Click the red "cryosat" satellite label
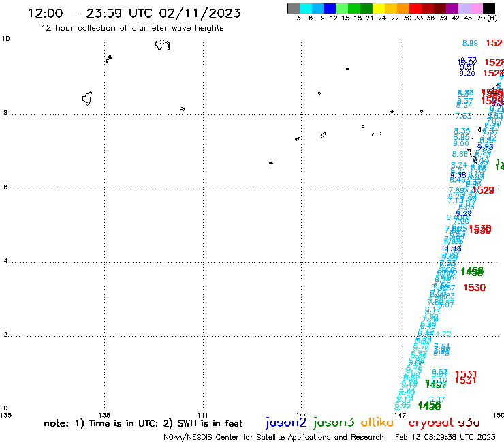The width and height of the screenshot is (504, 443). pyautogui.click(x=431, y=423)
